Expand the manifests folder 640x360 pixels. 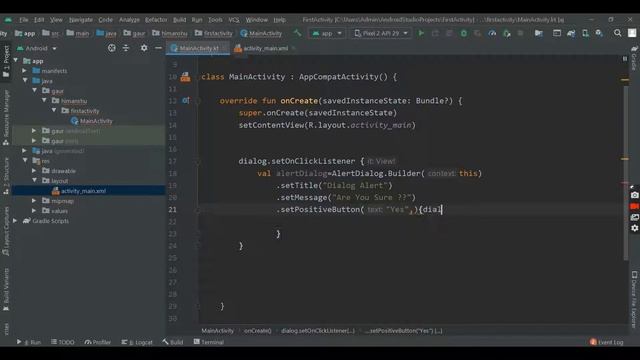25,71
